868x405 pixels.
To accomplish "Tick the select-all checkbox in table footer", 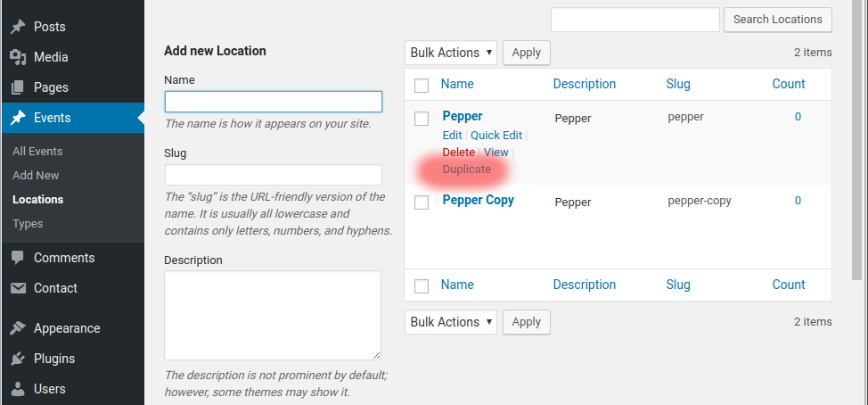I will [x=422, y=285].
